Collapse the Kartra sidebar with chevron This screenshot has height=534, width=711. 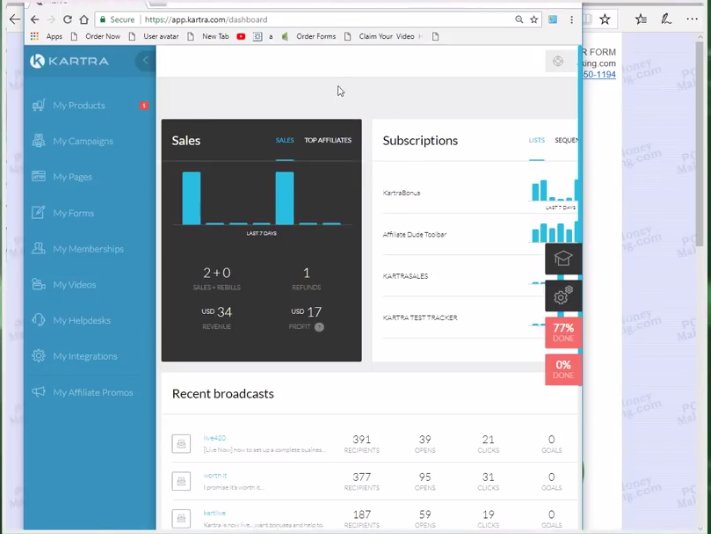(145, 60)
